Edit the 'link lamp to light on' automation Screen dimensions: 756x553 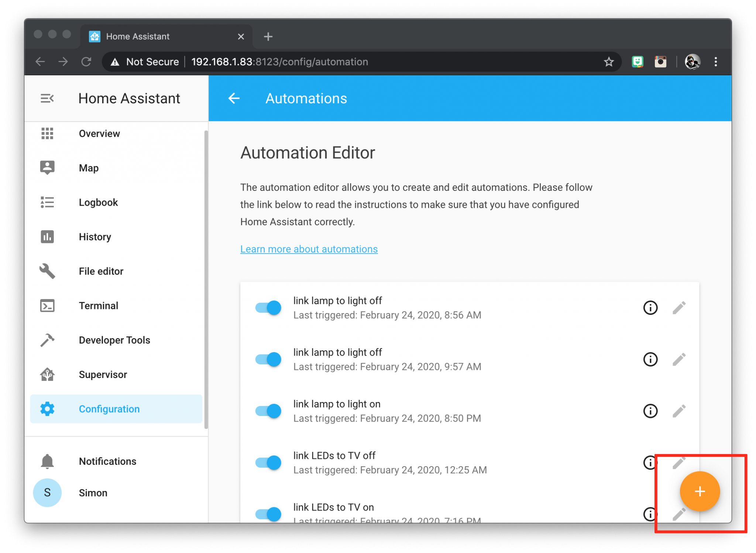point(679,411)
